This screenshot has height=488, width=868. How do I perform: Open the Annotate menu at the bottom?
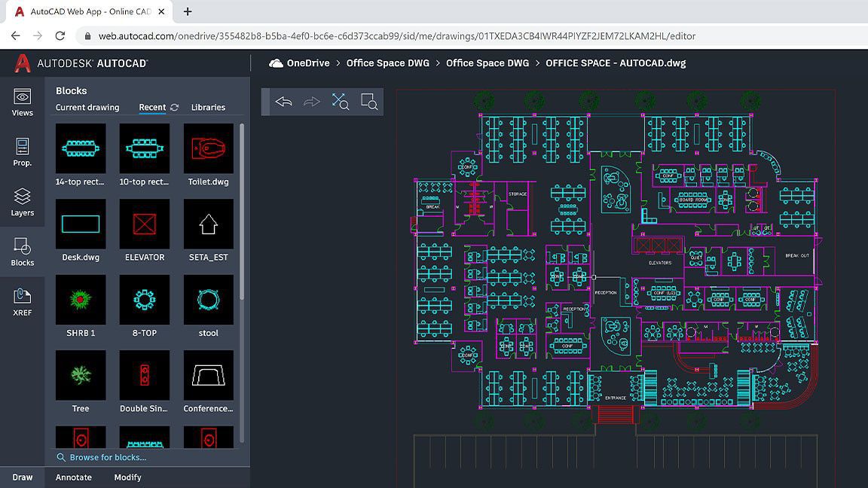(x=74, y=477)
